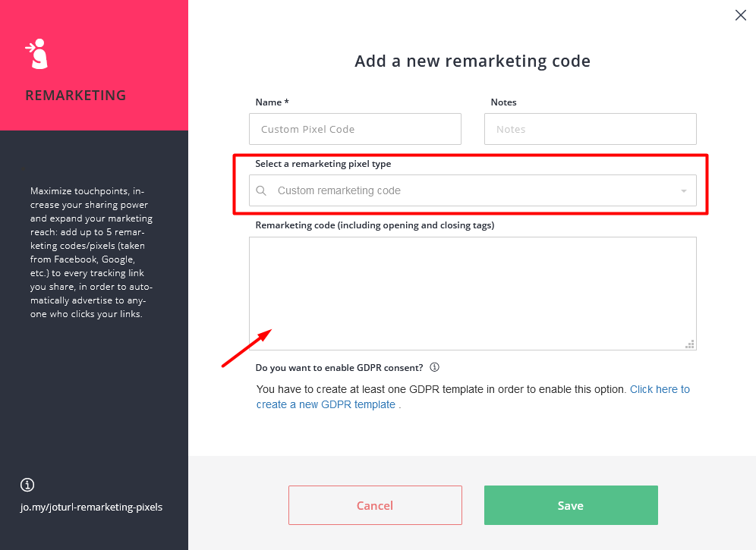Click the 'Select a remarketing pixel type' label
Viewport: 756px width, 550px height.
[323, 164]
